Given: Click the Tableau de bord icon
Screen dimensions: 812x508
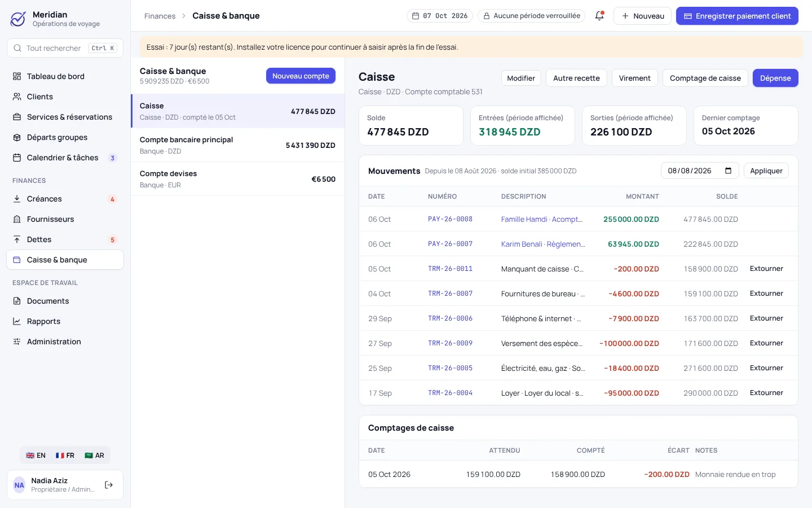Looking at the screenshot, I should tap(17, 76).
